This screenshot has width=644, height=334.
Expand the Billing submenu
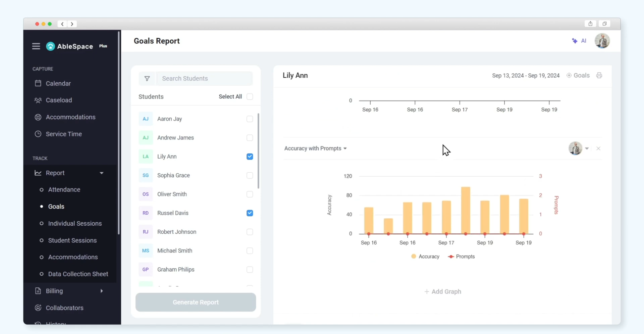pyautogui.click(x=102, y=291)
